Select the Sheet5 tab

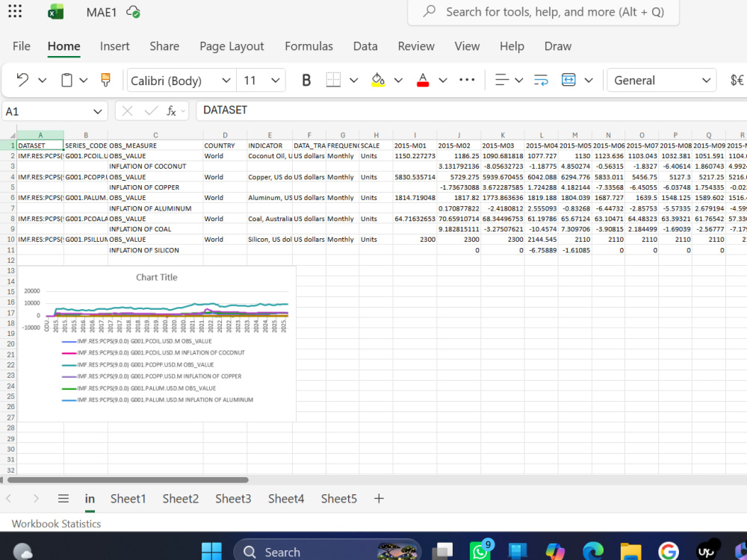click(338, 499)
